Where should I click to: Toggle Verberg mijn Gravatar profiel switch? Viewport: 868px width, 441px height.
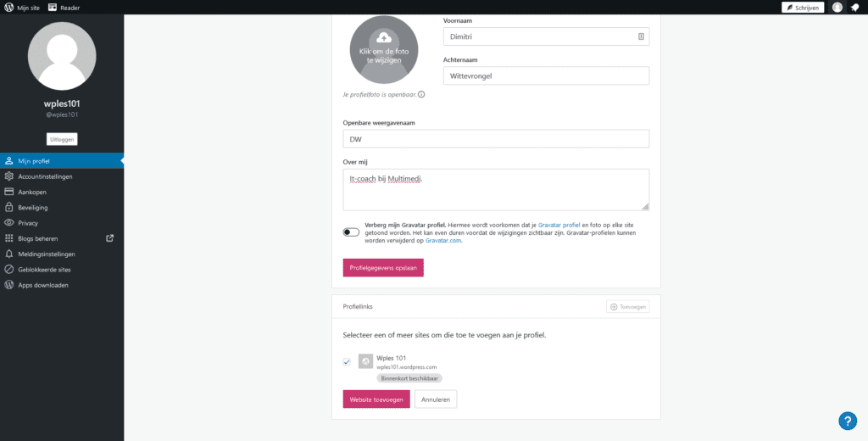tap(351, 232)
